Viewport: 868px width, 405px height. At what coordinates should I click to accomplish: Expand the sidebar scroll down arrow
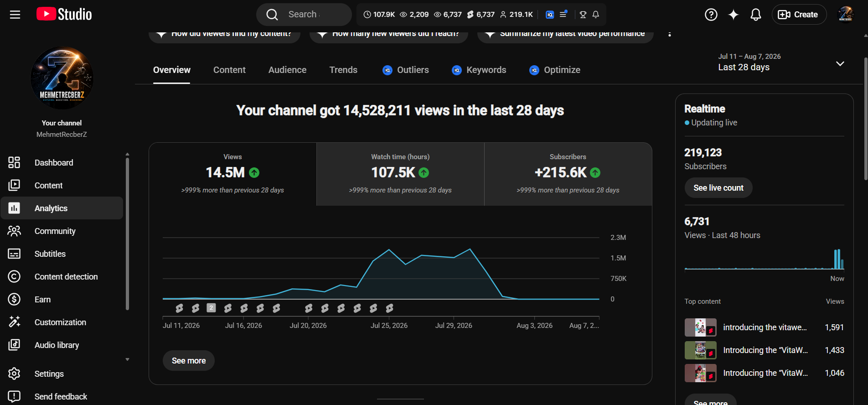(x=127, y=359)
